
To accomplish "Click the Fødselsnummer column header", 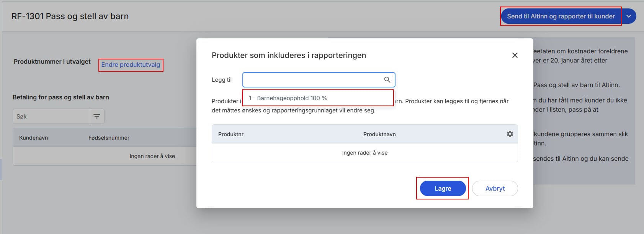I will coord(109,138).
